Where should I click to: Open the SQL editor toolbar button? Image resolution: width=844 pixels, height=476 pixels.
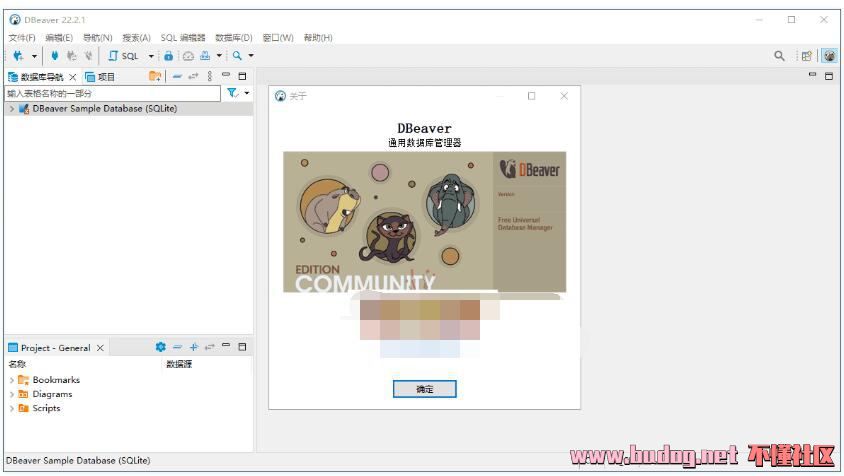(124, 56)
